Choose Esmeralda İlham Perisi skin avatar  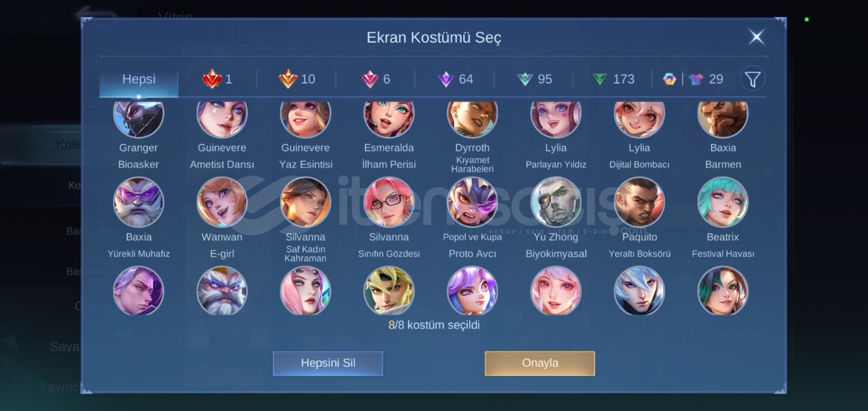pyautogui.click(x=389, y=118)
